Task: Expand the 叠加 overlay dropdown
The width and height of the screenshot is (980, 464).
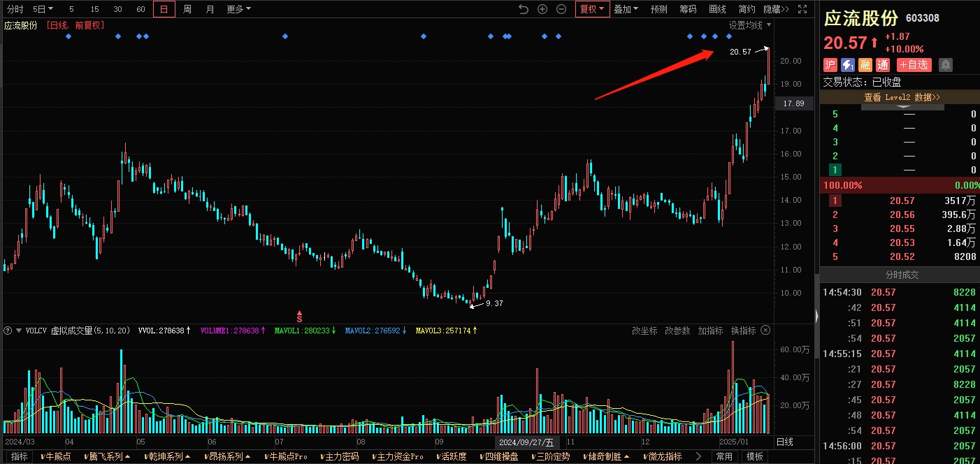Action: pyautogui.click(x=626, y=9)
